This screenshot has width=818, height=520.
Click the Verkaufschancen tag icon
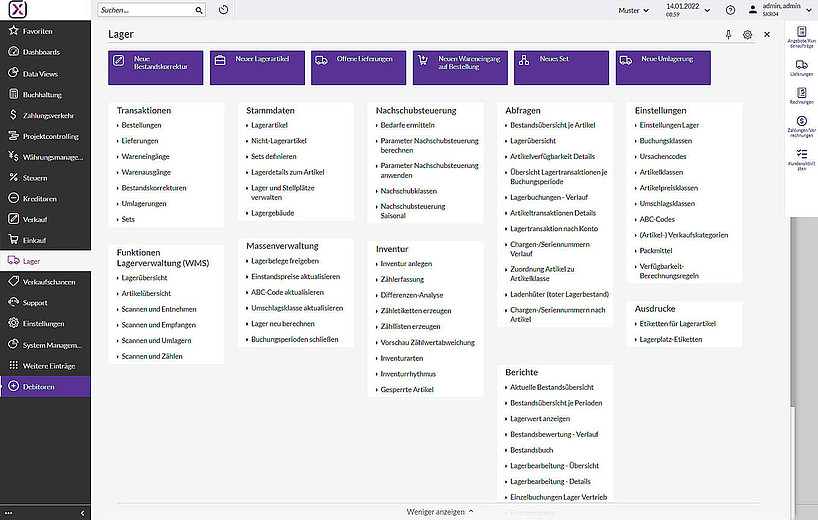(14, 281)
